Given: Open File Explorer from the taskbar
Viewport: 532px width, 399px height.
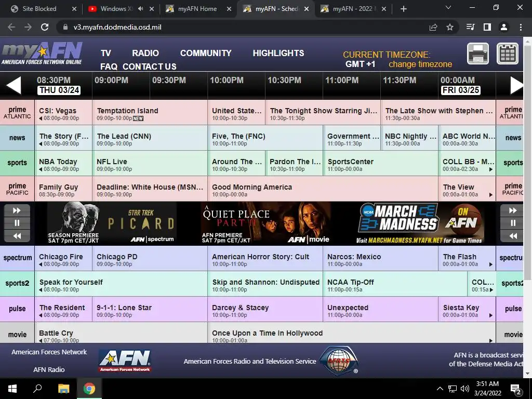Looking at the screenshot, I should (x=63, y=389).
